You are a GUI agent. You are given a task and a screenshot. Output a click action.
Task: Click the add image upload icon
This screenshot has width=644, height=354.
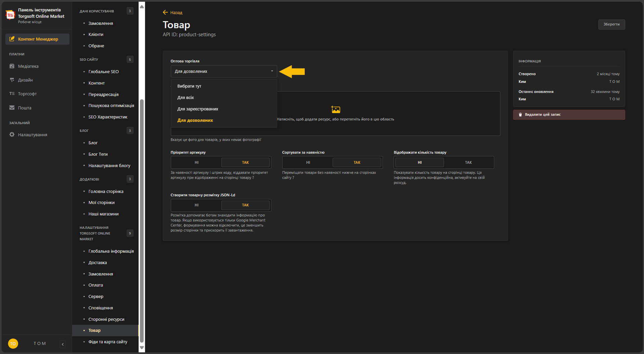(x=336, y=109)
